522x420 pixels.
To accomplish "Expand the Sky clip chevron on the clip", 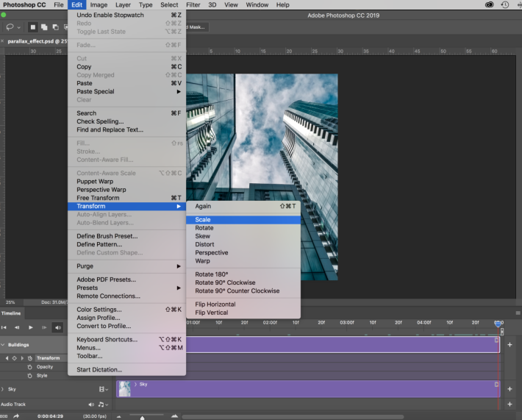I will [x=135, y=385].
